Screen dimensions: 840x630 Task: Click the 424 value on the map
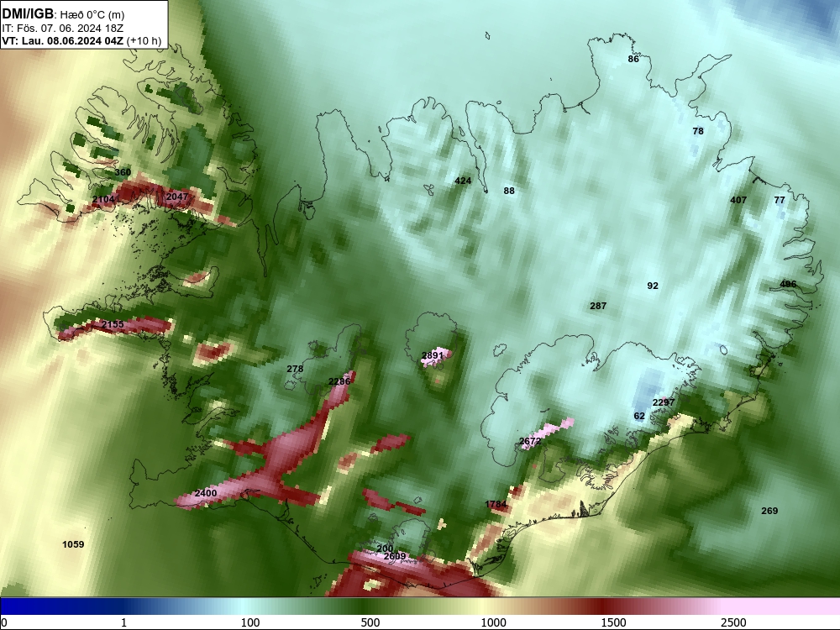(463, 181)
